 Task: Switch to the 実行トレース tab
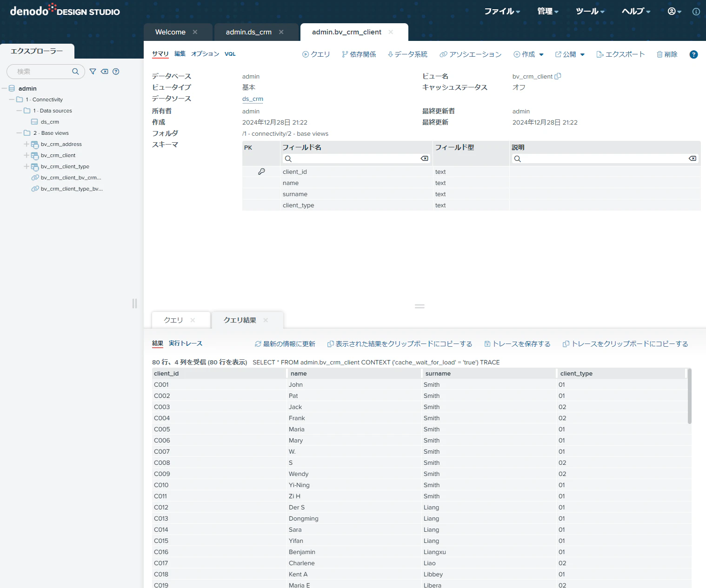coord(186,344)
